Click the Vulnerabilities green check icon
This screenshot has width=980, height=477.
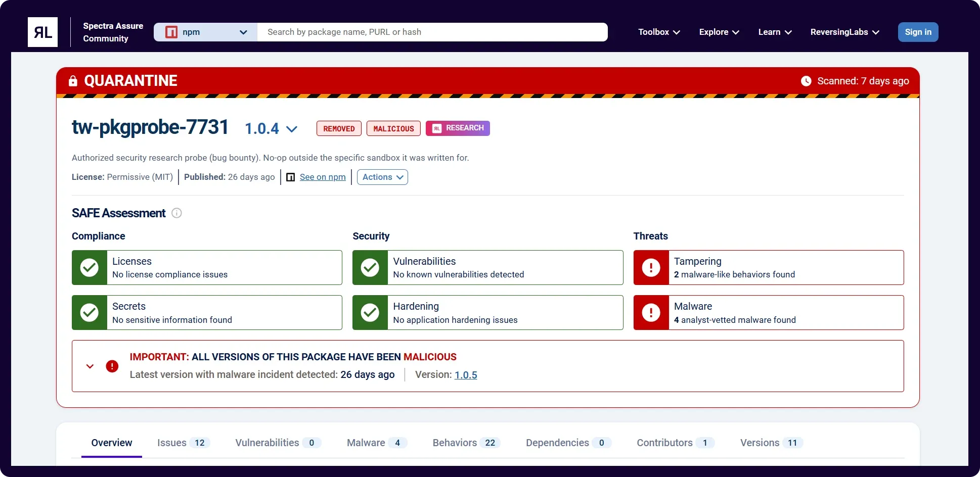point(370,267)
